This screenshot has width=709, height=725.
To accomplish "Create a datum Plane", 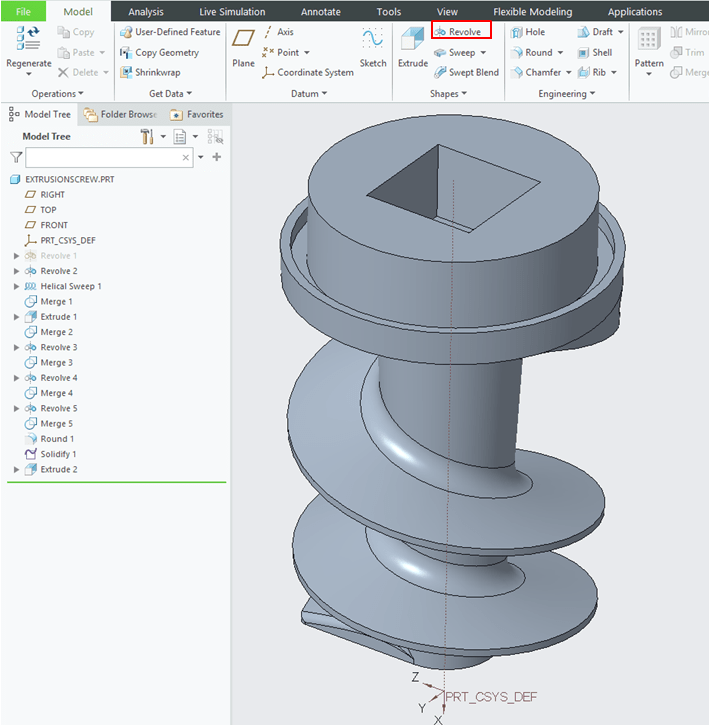I will (x=243, y=48).
